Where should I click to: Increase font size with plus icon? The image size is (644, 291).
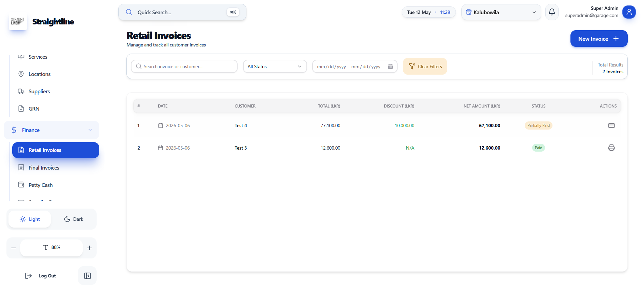click(89, 248)
